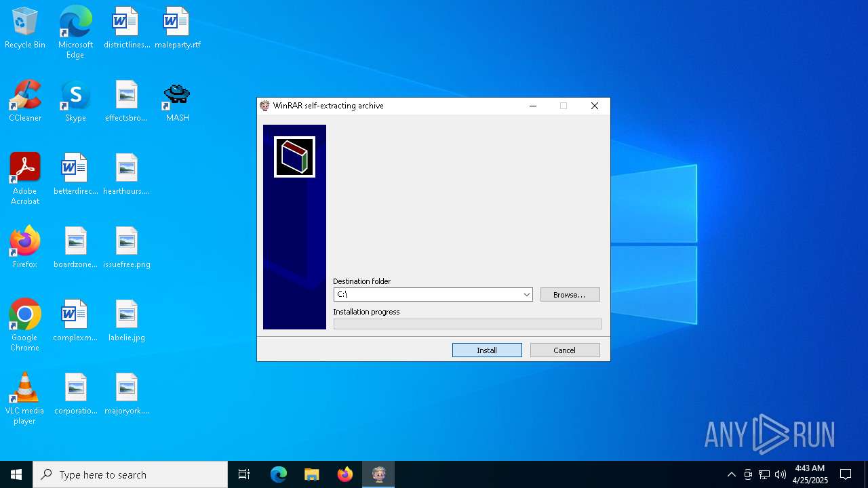Select the labelie.jpg file icon

coord(127,321)
